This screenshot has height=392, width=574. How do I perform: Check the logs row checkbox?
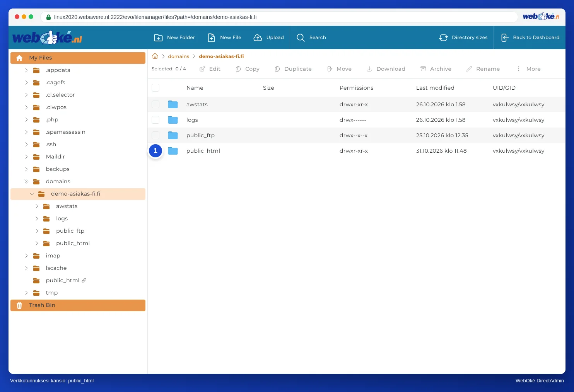[x=155, y=120]
